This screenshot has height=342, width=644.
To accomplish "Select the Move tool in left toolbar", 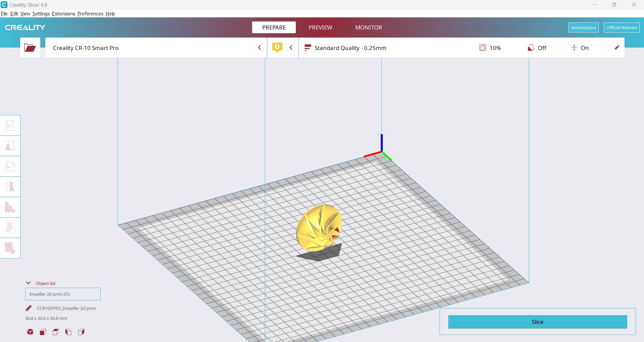I will 10,125.
